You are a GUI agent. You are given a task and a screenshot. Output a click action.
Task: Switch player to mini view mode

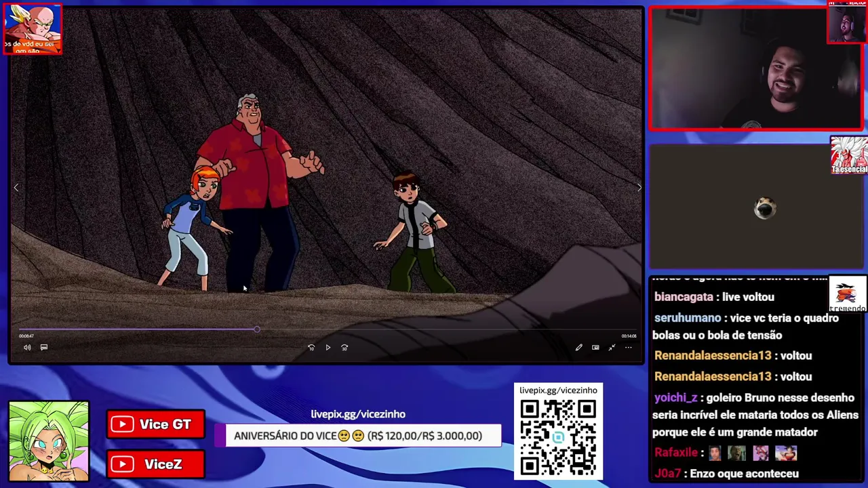click(595, 348)
